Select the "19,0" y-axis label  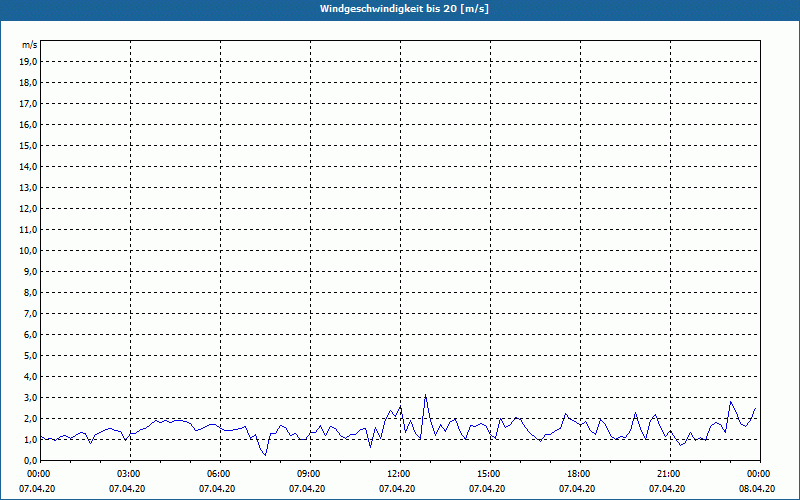28,62
